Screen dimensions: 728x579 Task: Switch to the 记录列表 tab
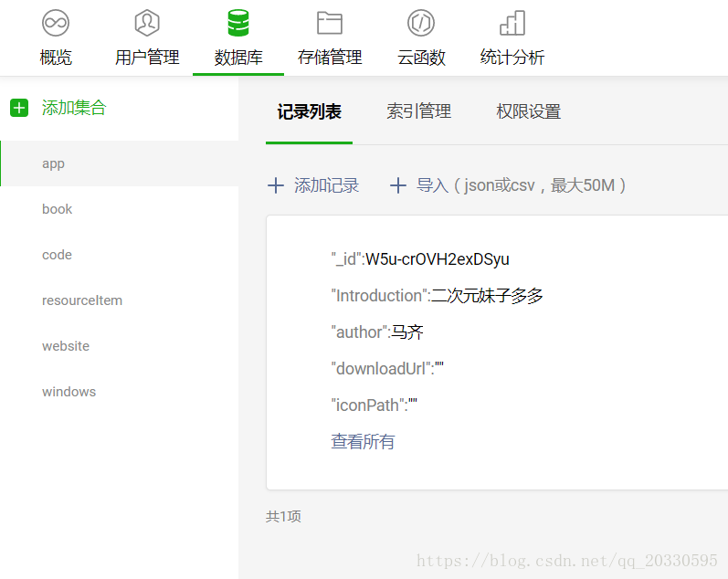(x=310, y=112)
